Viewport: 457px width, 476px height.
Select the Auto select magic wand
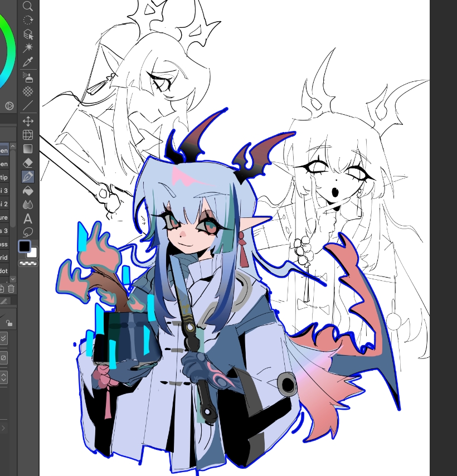(x=27, y=48)
